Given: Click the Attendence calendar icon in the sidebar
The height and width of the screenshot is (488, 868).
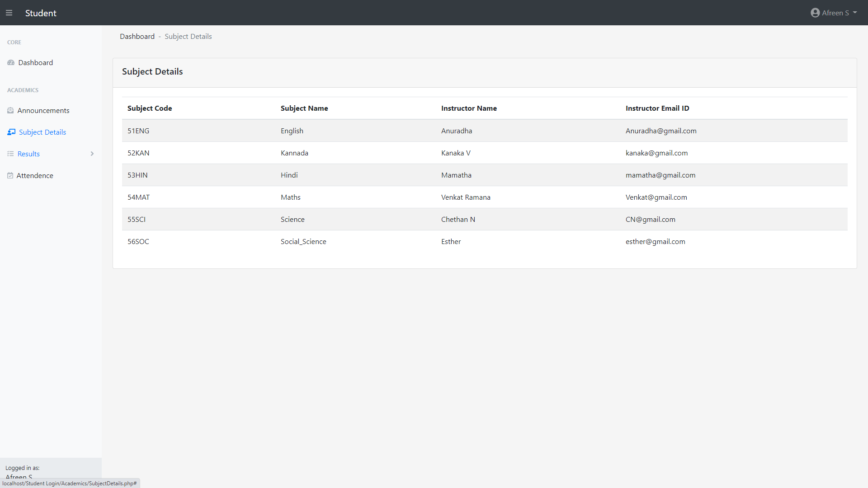Looking at the screenshot, I should [10, 176].
